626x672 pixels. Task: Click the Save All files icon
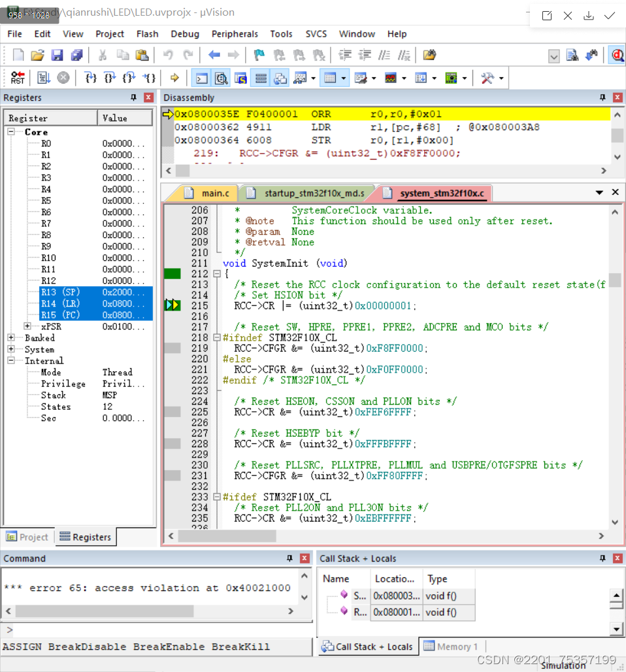(x=77, y=56)
